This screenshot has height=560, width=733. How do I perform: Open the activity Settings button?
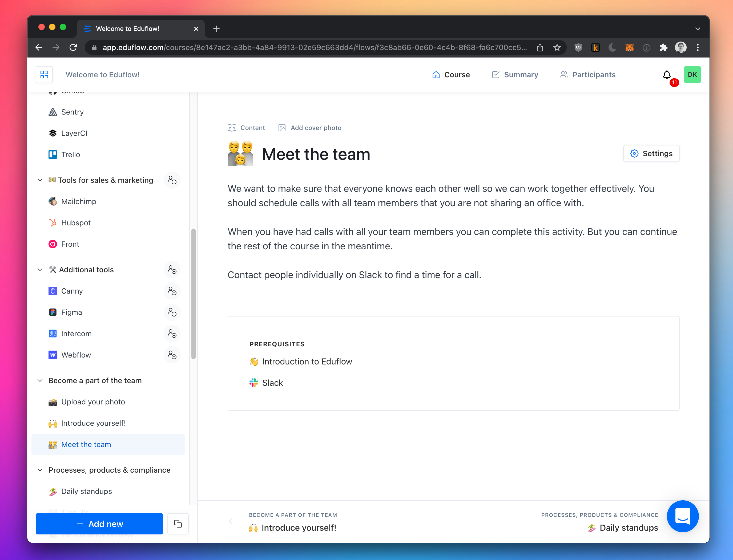point(651,153)
